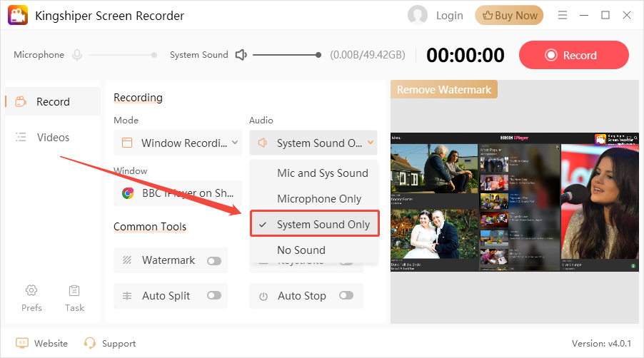This screenshot has width=644, height=358.
Task: Toggle the Auto Stop switch
Action: pyautogui.click(x=346, y=296)
